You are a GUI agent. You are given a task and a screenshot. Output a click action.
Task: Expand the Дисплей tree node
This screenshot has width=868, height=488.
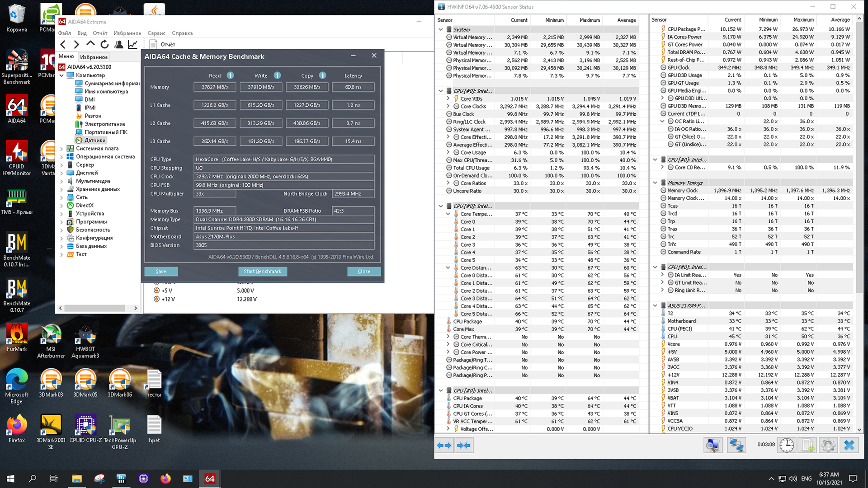[62, 173]
